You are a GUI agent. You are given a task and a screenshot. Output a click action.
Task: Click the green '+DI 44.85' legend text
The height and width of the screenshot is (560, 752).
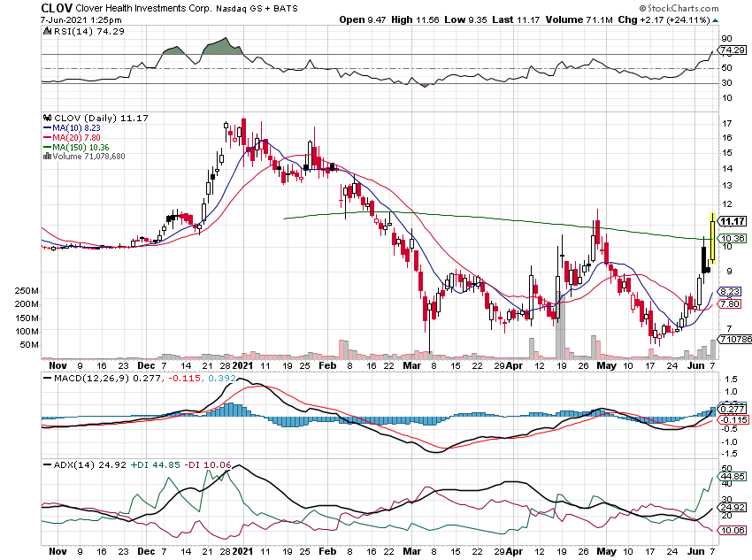click(156, 465)
